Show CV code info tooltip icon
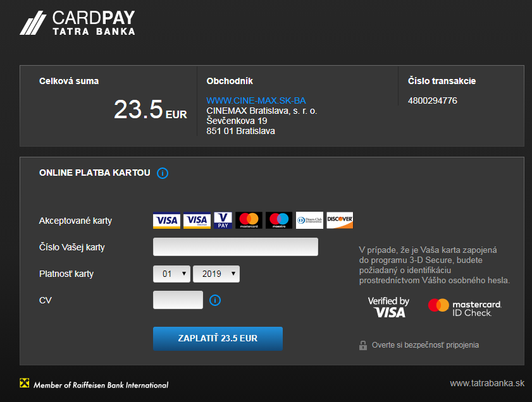Image resolution: width=532 pixels, height=402 pixels. [x=215, y=300]
